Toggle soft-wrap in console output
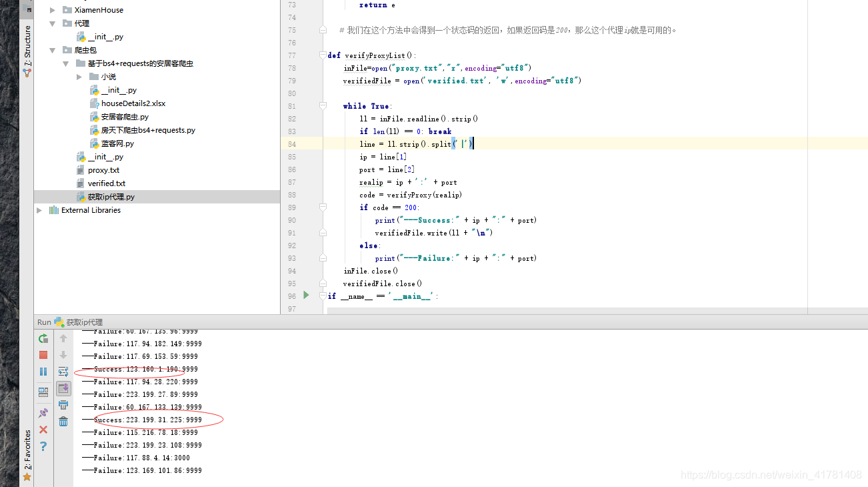 (x=63, y=372)
